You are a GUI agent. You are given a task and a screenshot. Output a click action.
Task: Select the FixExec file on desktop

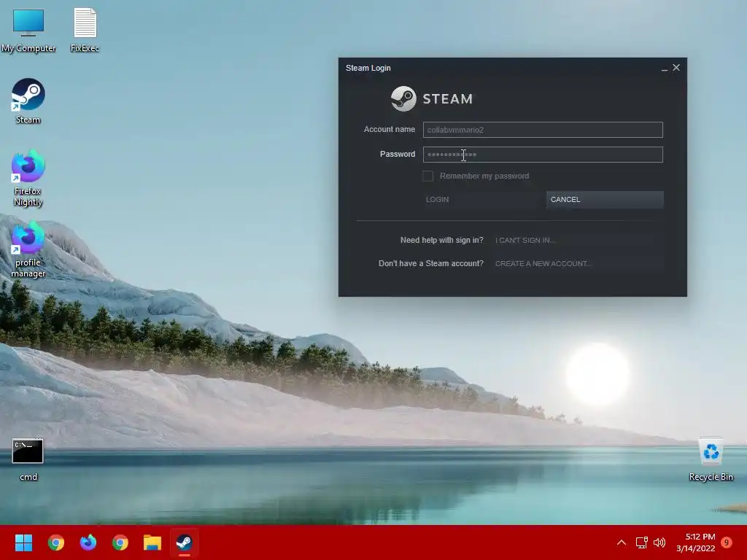point(85,29)
